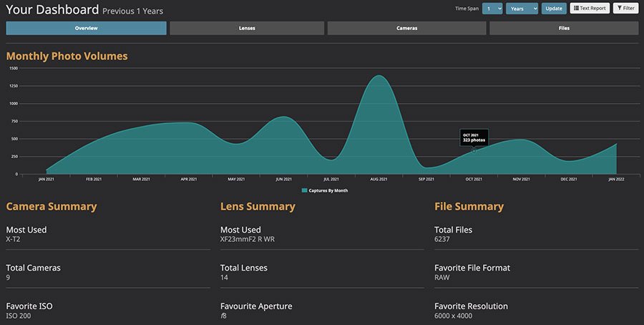Viewport: 644px width, 325px height.
Task: Click the JUL 2021 axis label
Action: click(x=331, y=180)
